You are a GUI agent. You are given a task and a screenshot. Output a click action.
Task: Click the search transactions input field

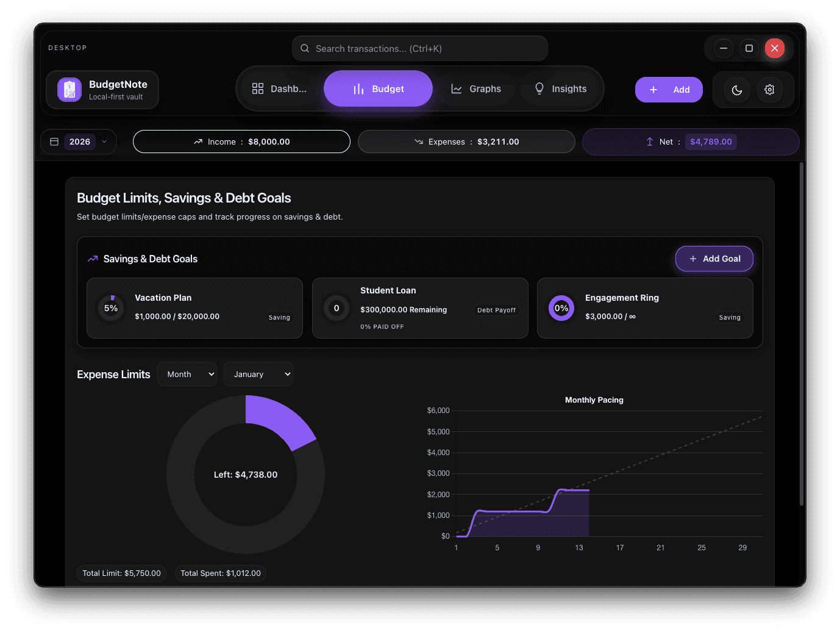click(419, 48)
